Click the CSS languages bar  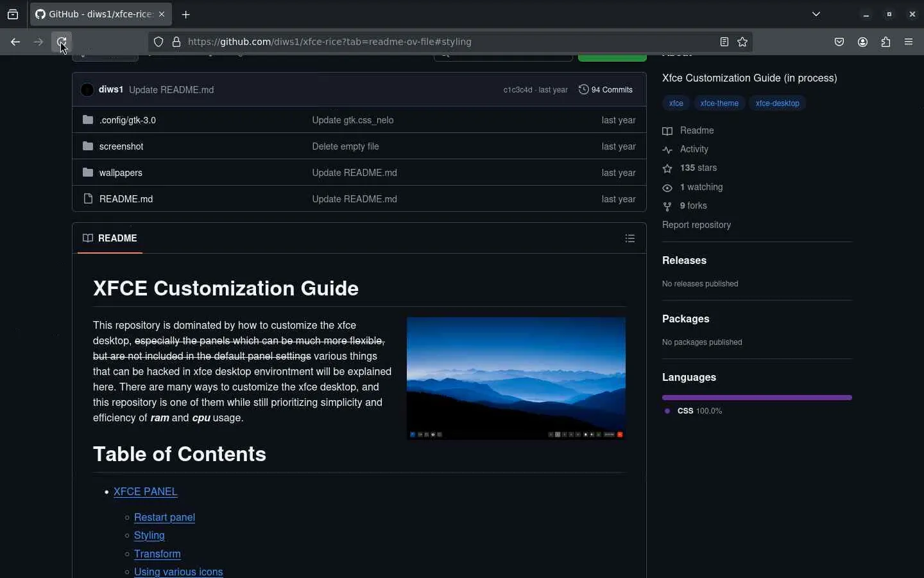[x=757, y=398]
